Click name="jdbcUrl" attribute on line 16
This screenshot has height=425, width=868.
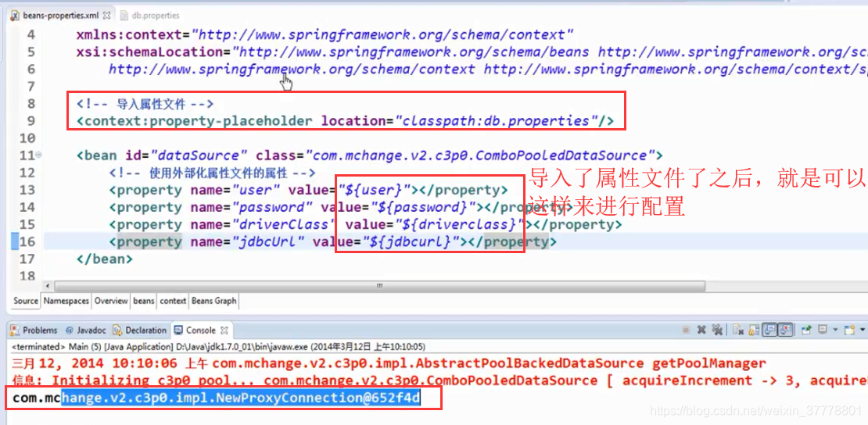[247, 242]
